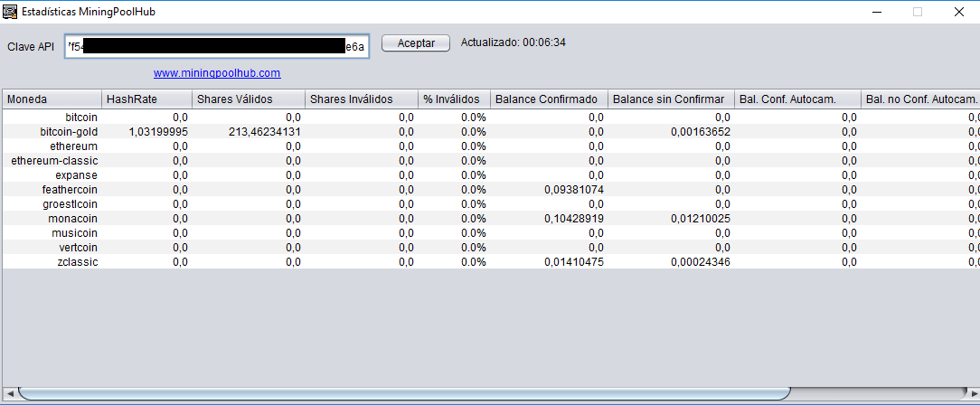The height and width of the screenshot is (405, 980).
Task: Select the monacoin row
Action: 491,218
